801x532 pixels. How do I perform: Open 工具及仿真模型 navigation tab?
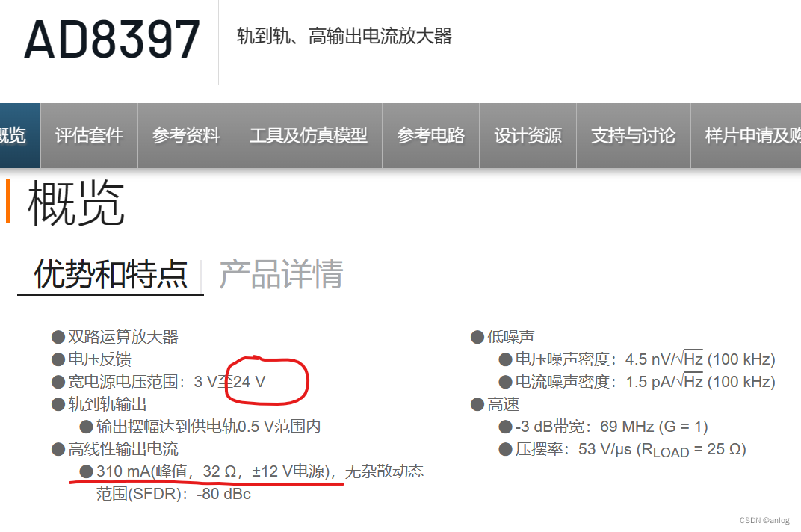[x=308, y=135]
